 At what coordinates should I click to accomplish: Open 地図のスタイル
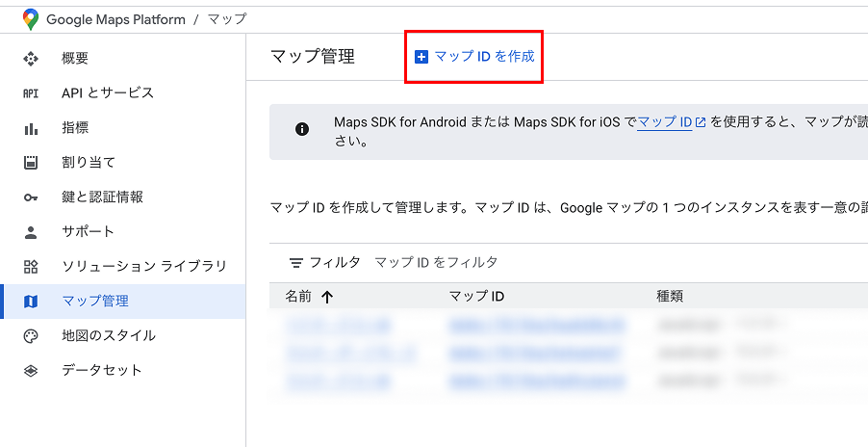point(109,335)
